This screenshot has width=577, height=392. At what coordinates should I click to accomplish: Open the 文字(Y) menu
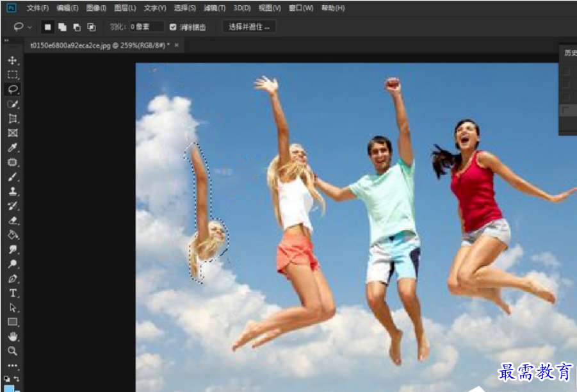click(154, 8)
